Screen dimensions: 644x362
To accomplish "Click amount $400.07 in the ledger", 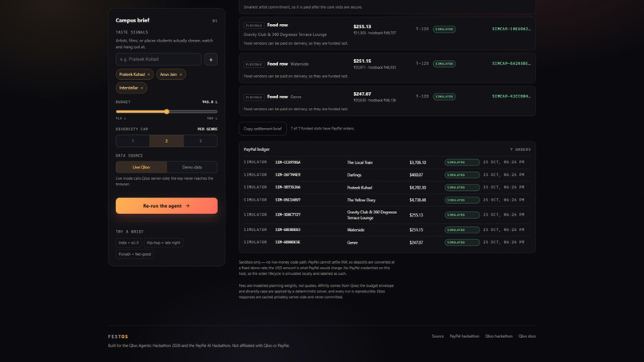I will pyautogui.click(x=416, y=175).
